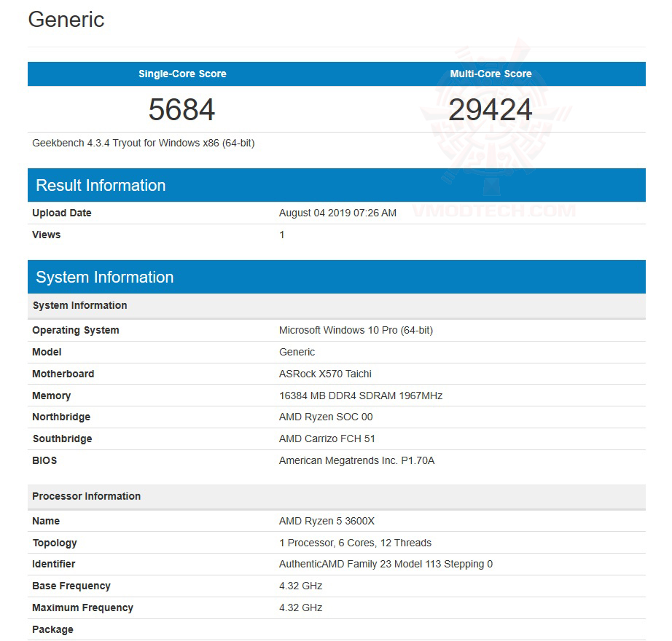Select the Single-Core Score header
The width and height of the screenshot is (672, 641).
(x=181, y=74)
